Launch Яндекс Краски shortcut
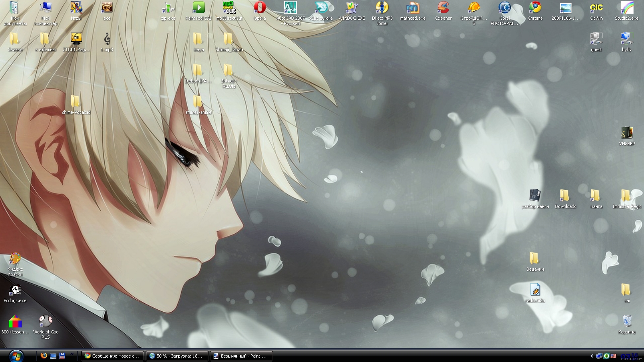The image size is (644, 362). 15,264
